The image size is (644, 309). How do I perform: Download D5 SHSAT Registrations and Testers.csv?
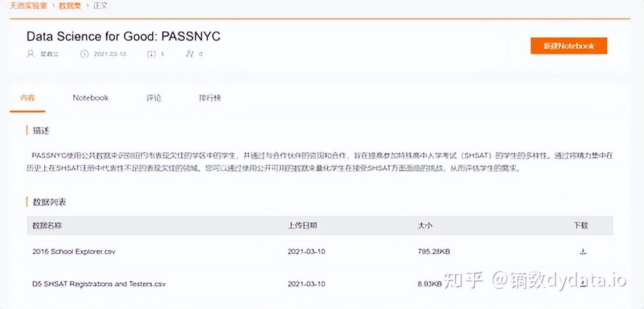coord(583,284)
